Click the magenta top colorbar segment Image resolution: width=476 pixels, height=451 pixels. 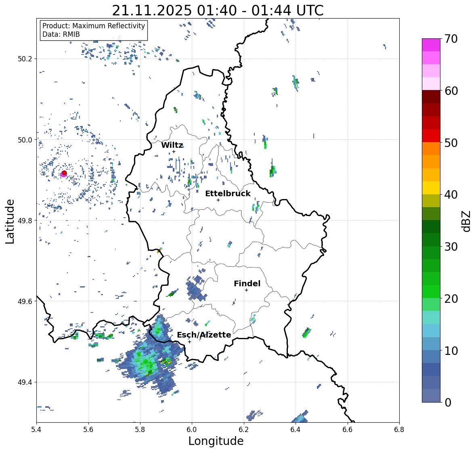tap(431, 45)
